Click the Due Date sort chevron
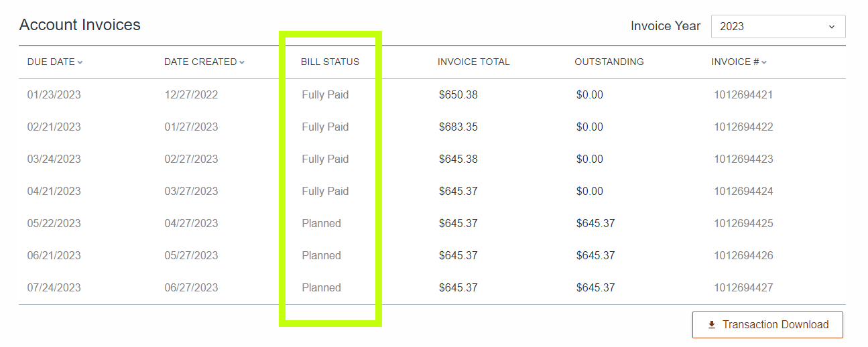This screenshot has height=347, width=868. 80,62
